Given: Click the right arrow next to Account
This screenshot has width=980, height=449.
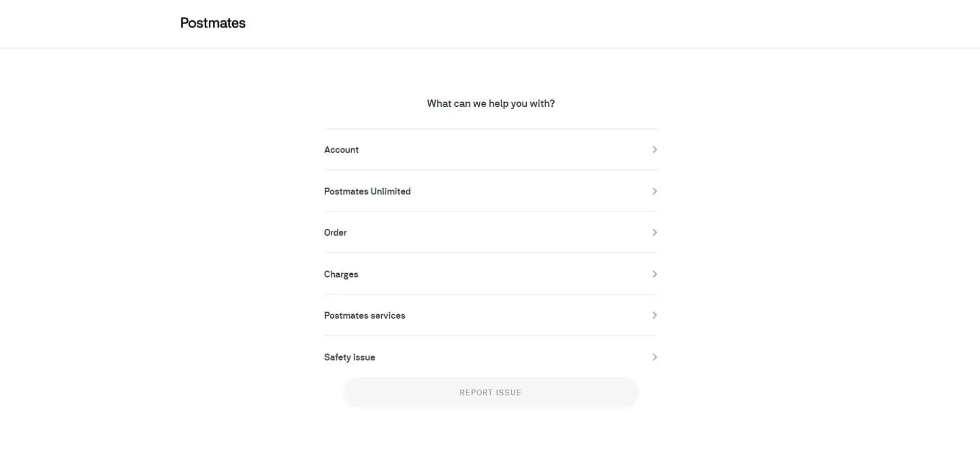Looking at the screenshot, I should point(655,149).
